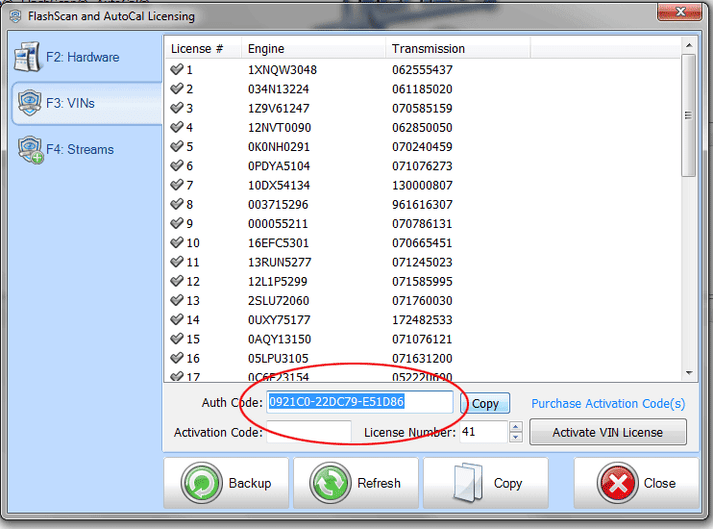The height and width of the screenshot is (529, 713).
Task: Click the green Backup icon button
Action: [x=226, y=483]
